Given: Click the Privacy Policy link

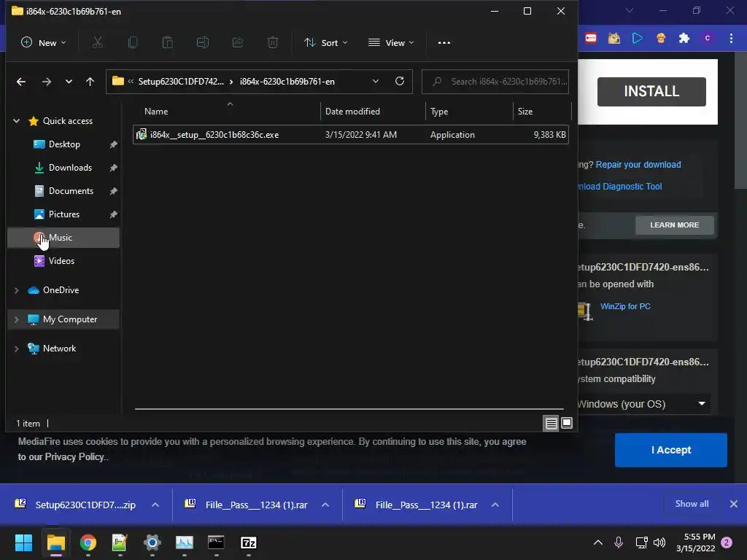Looking at the screenshot, I should 74,456.
